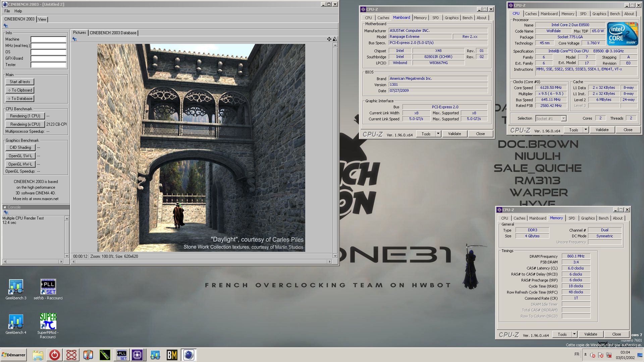This screenshot has width=644, height=362.
Task: Run the OpenGL SW-L test
Action: [20, 156]
